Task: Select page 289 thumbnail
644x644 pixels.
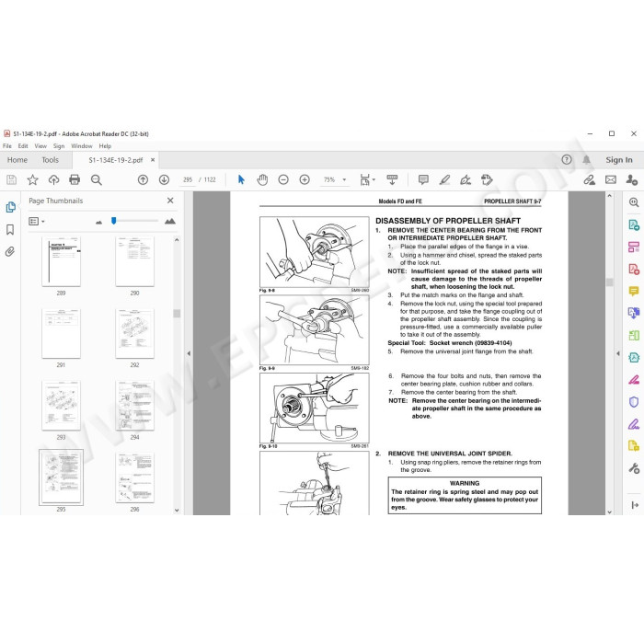Action: (62, 261)
